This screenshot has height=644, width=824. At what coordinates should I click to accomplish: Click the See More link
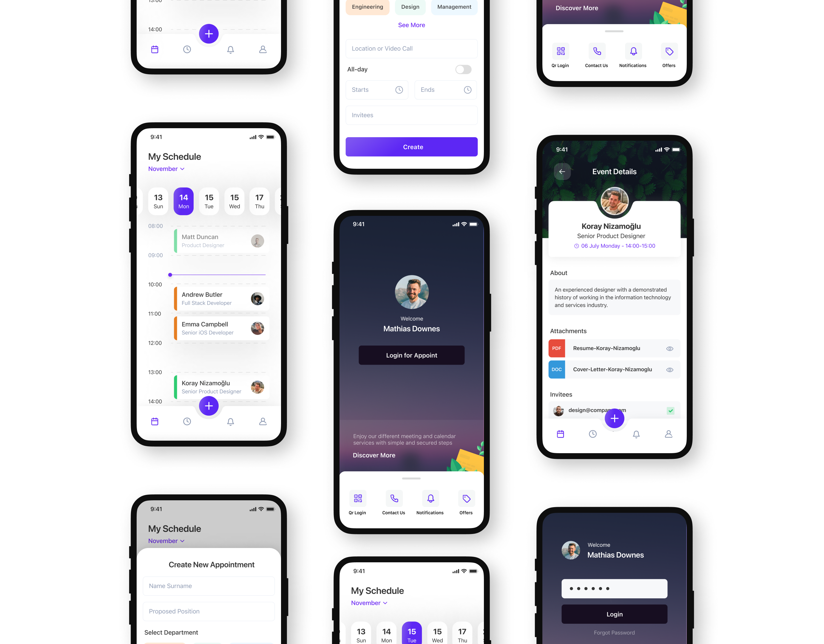[x=411, y=25]
